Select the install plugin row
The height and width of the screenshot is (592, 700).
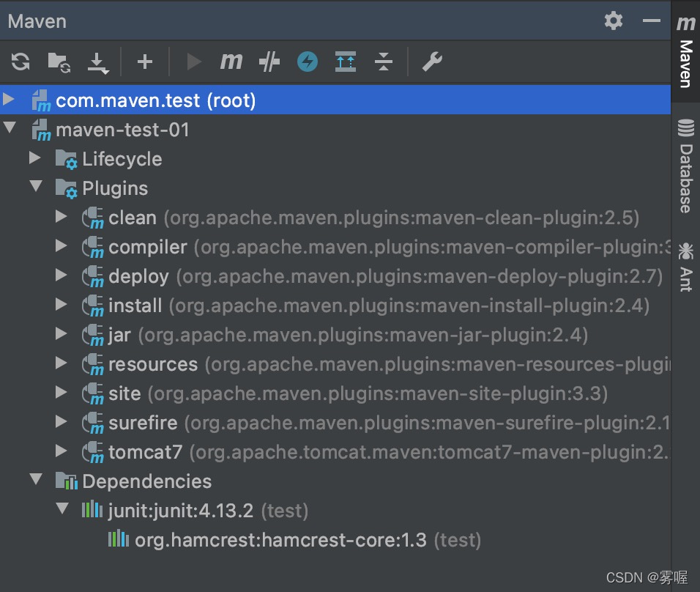335,306
